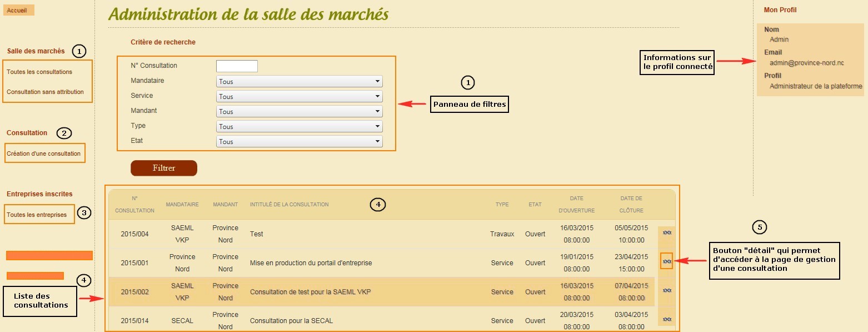Click the 'Entreprises inscrites' menu heading
Viewport: 868px width, 332px height.
pos(39,194)
